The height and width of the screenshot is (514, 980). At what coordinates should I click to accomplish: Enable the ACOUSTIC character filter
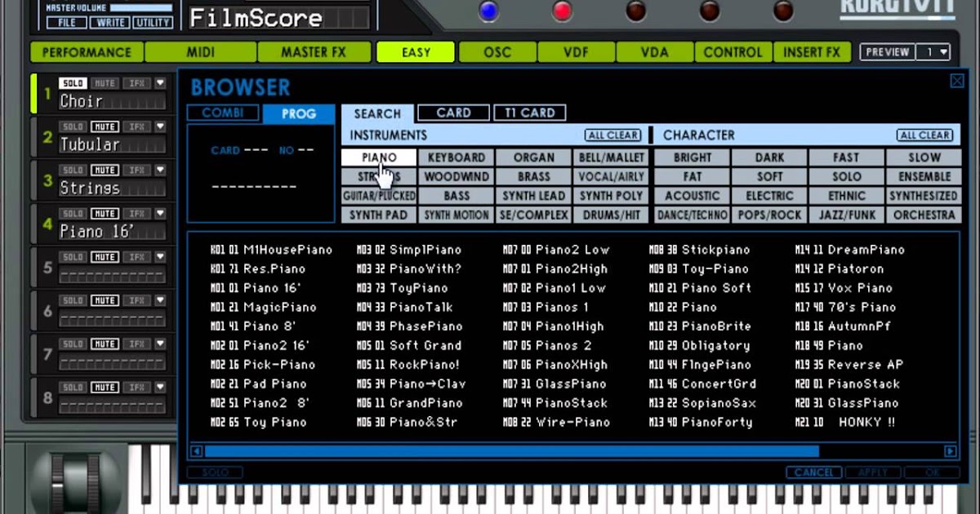tap(693, 196)
